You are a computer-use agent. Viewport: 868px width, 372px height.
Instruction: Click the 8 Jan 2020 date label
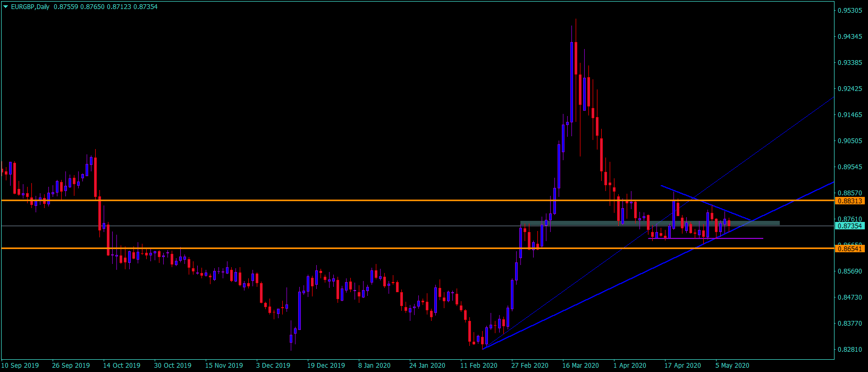click(374, 366)
